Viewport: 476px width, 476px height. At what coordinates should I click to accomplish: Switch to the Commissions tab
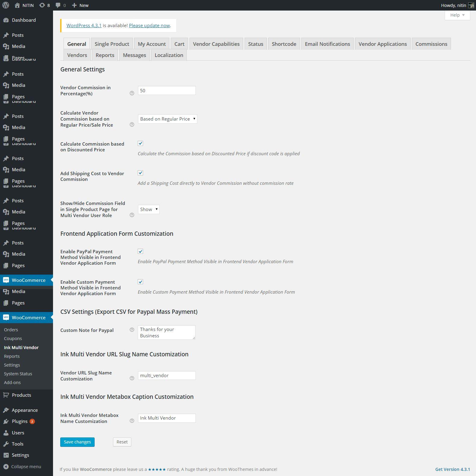click(x=431, y=44)
